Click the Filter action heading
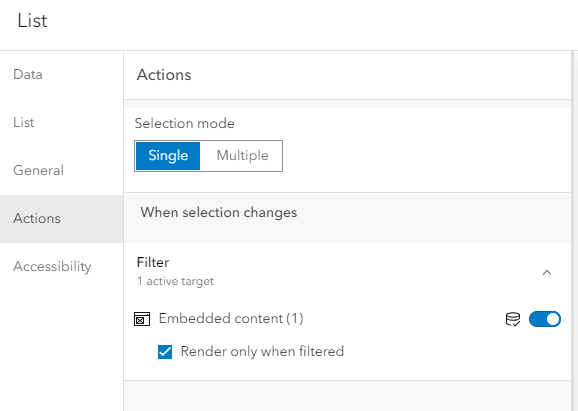578x411 pixels. [x=153, y=262]
